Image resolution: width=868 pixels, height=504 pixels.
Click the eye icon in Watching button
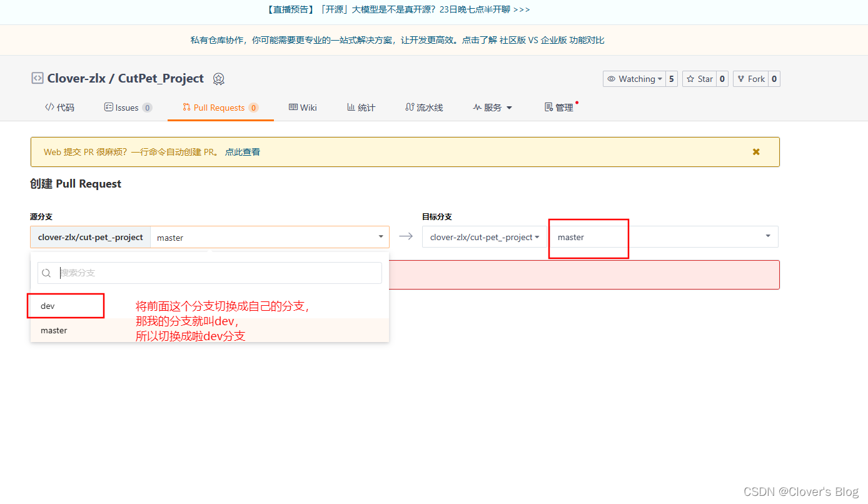tap(612, 79)
